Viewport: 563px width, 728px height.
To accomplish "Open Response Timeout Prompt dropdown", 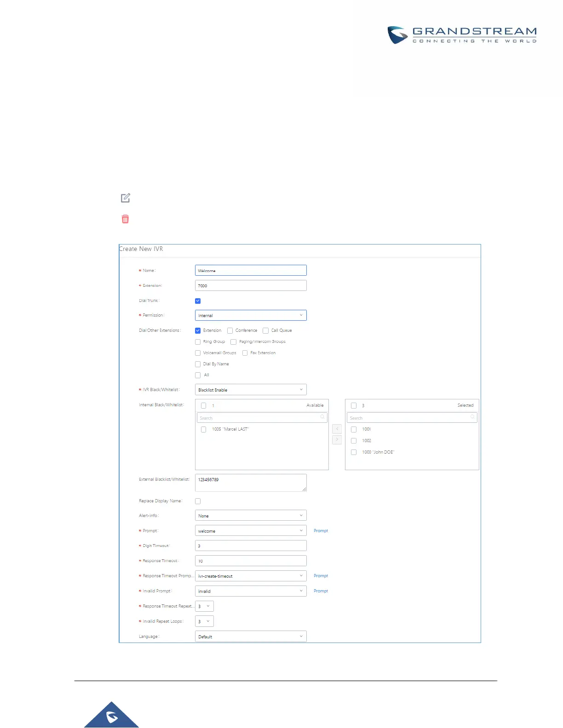I will pos(251,576).
